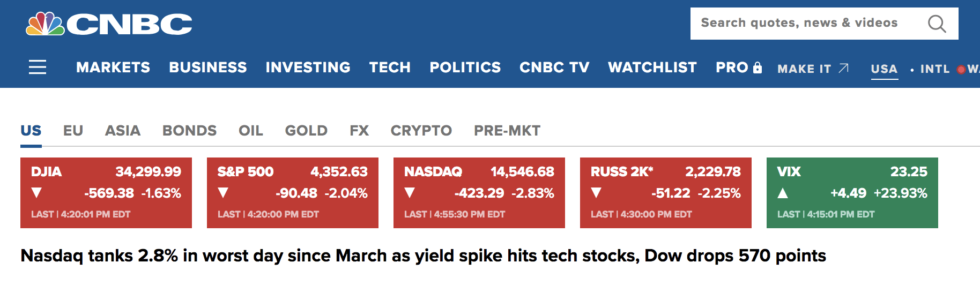Viewport: 980px width, 285px height.
Task: Select the BONDS markets tab
Action: click(x=189, y=131)
